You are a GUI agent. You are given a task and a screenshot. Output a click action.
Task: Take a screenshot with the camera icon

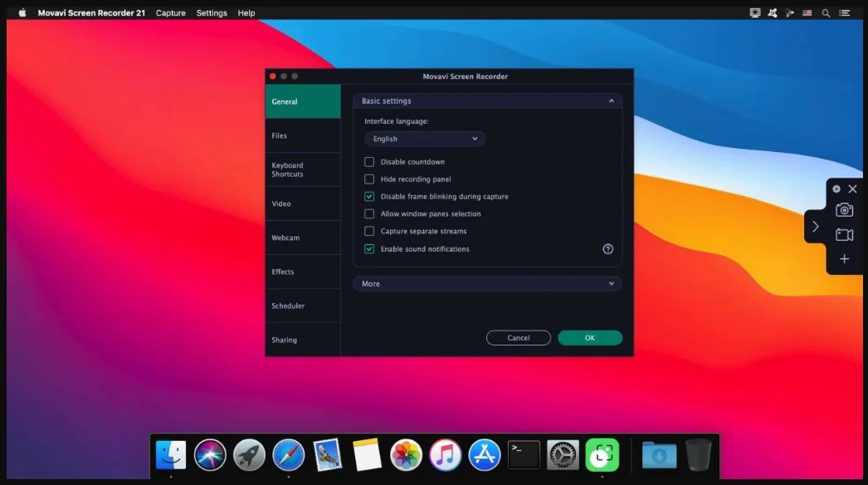[x=844, y=210]
